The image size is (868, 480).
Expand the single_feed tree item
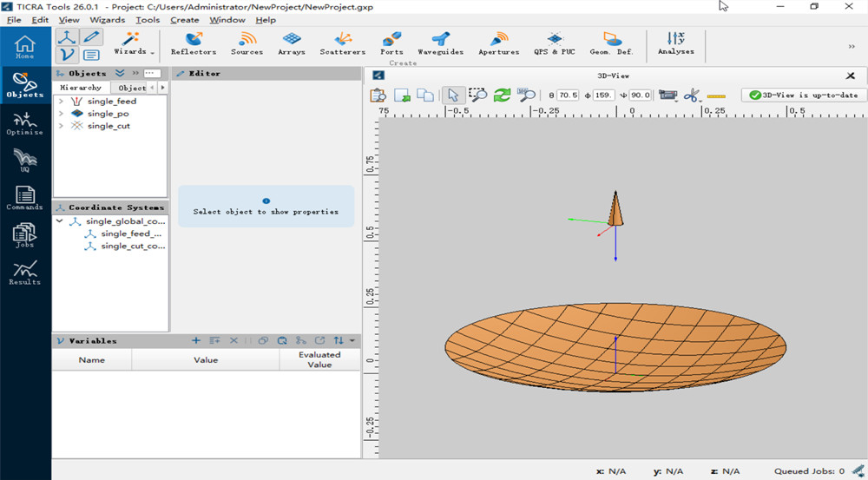click(x=61, y=102)
